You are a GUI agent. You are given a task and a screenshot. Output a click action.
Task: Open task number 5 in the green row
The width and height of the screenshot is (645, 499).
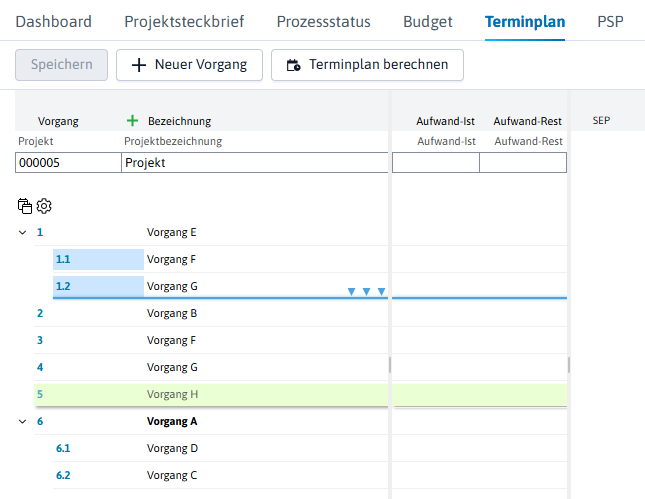pyautogui.click(x=40, y=394)
